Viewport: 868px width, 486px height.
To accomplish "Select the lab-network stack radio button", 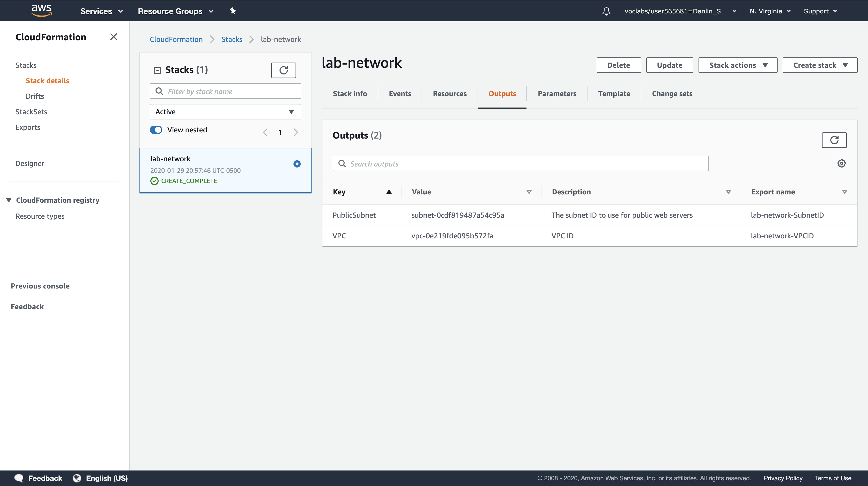I will (x=297, y=164).
